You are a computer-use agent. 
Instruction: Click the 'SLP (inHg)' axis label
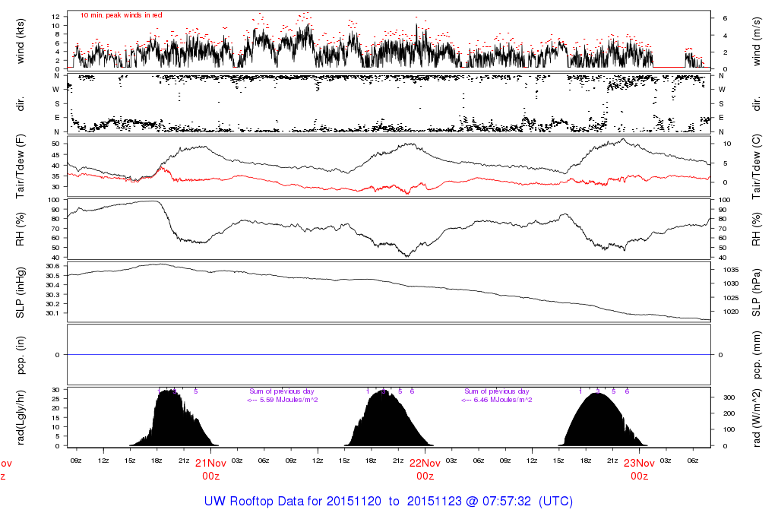point(21,291)
